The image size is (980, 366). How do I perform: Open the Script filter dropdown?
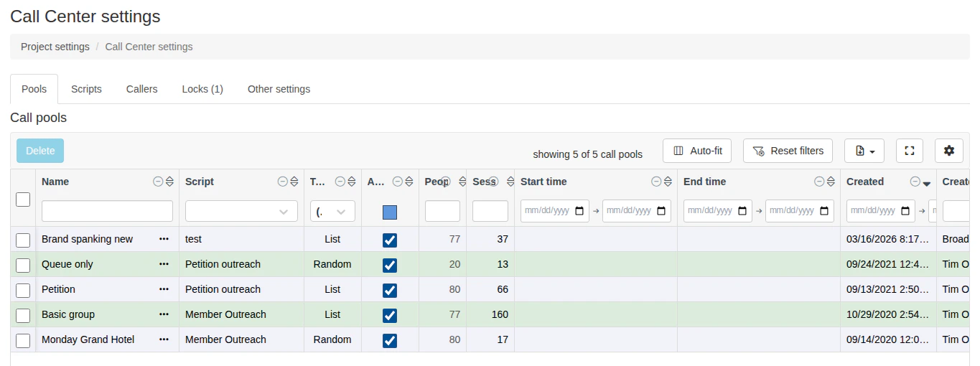(x=241, y=211)
